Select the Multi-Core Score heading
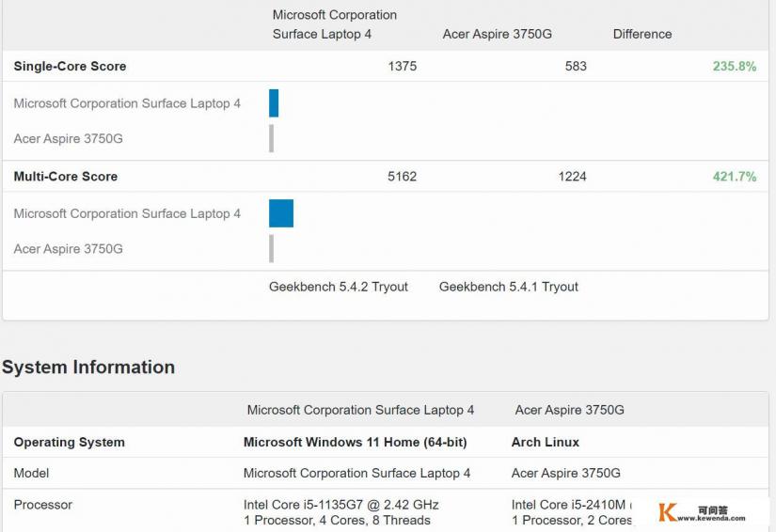The height and width of the screenshot is (532, 776). pyautogui.click(x=66, y=177)
